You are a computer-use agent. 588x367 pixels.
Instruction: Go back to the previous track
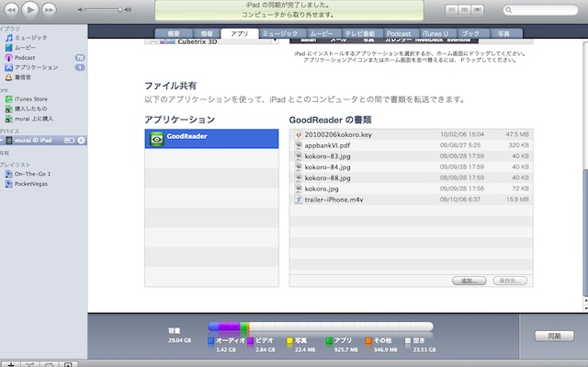coord(11,10)
